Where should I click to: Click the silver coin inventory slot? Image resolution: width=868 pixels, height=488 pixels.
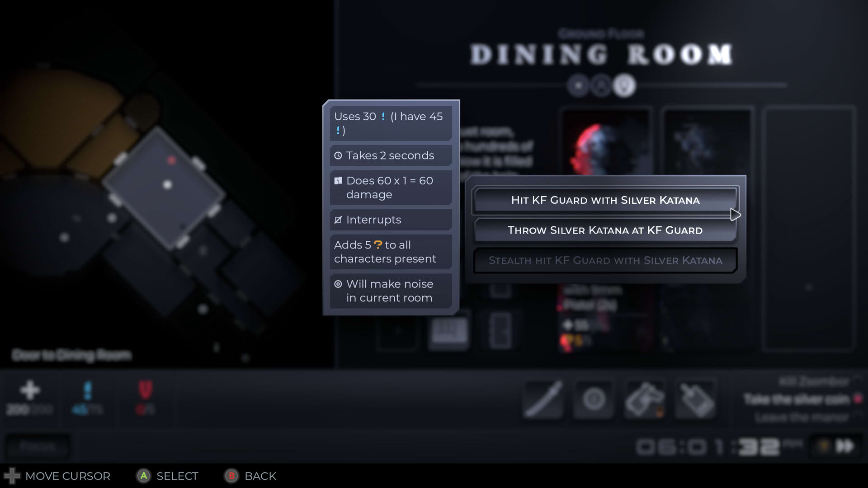594,399
